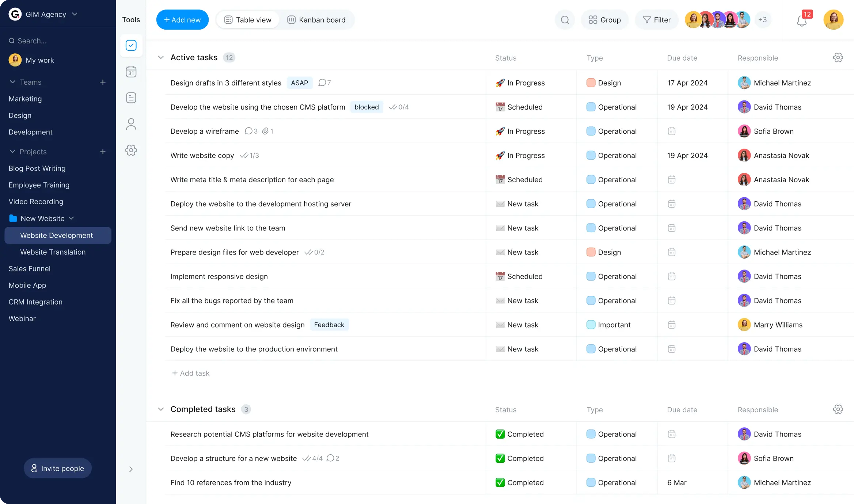854x504 pixels.
Task: Switch to Kanban board
Action: click(x=316, y=20)
